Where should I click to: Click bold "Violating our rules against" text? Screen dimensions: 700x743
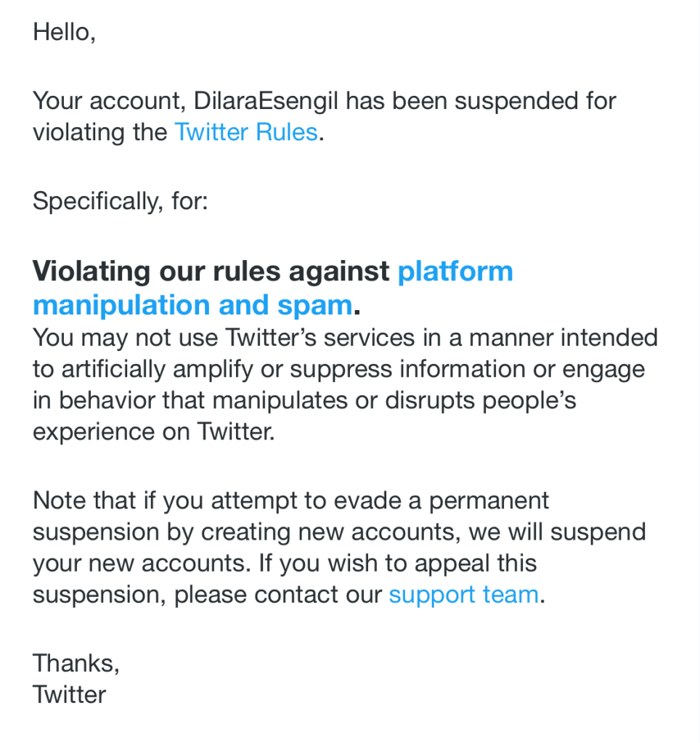click(x=211, y=271)
